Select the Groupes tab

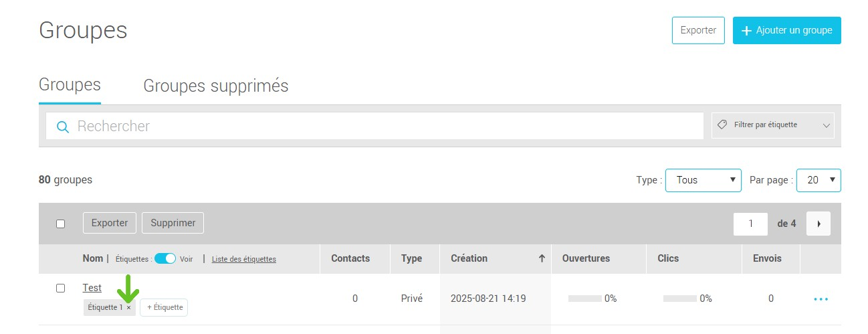click(x=70, y=85)
